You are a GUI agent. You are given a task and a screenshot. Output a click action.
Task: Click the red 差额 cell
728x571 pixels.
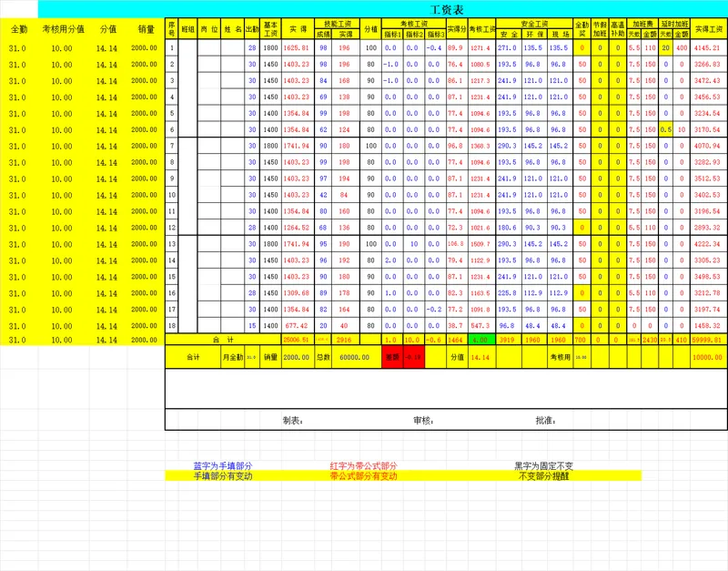tap(392, 357)
